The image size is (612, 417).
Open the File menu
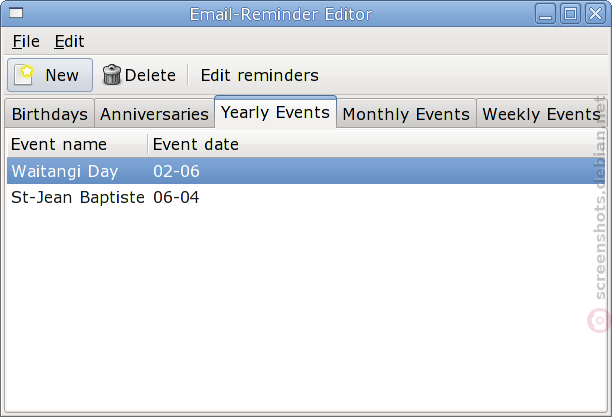[x=26, y=41]
